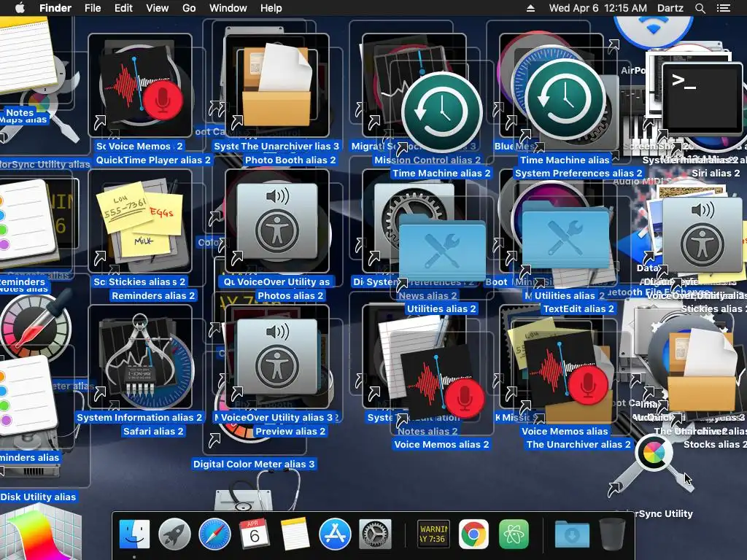
Task: Select the VoiceOver Utility alias 3 icon
Action: click(277, 357)
